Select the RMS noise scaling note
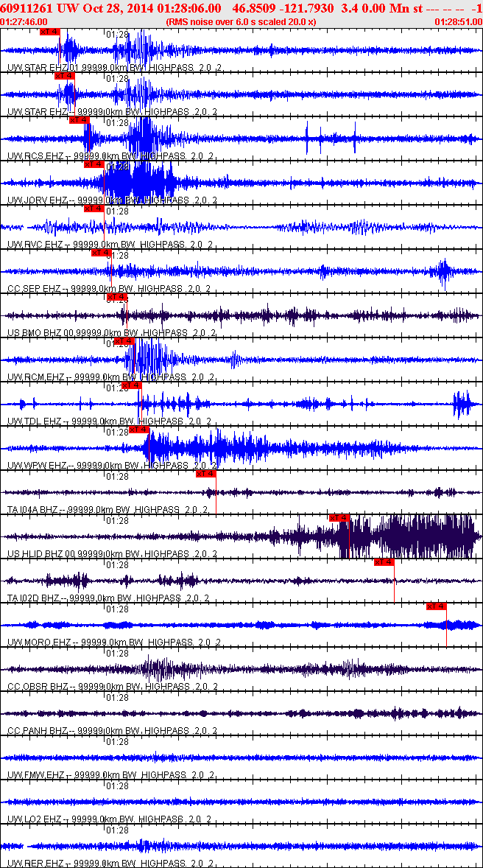 click(x=241, y=21)
